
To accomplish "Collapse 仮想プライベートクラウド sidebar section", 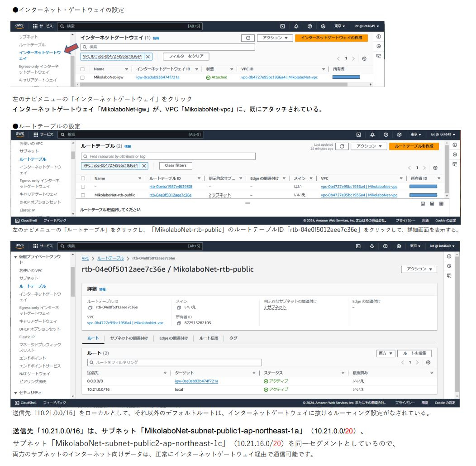I will click(15, 257).
